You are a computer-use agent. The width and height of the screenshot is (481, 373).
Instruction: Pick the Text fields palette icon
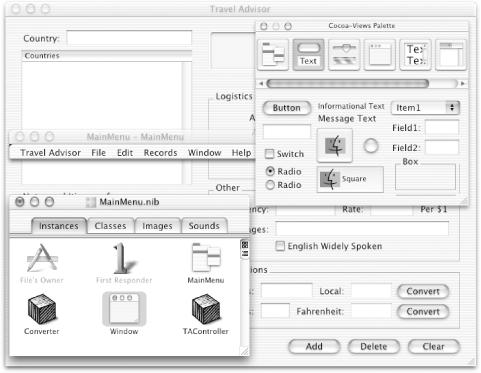coord(308,55)
